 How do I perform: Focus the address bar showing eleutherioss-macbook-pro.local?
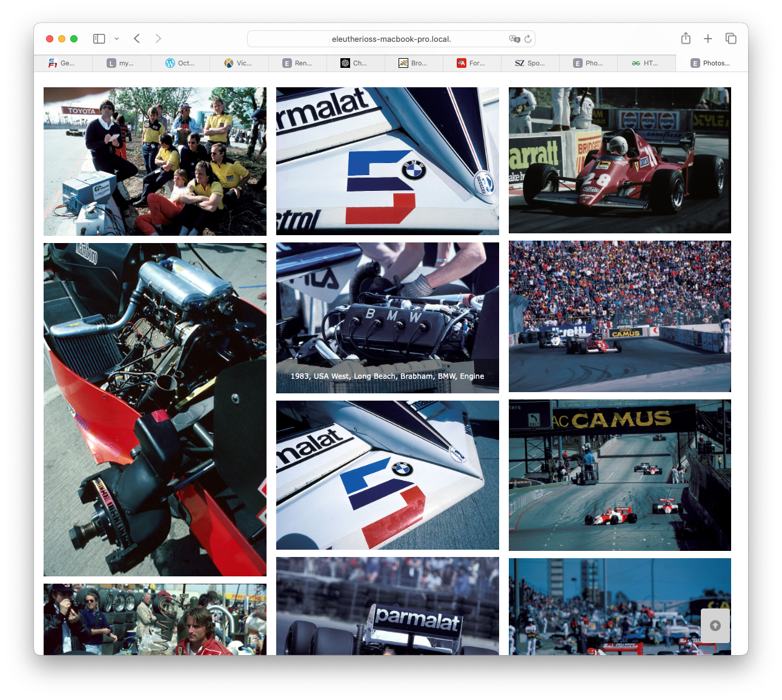coord(391,39)
